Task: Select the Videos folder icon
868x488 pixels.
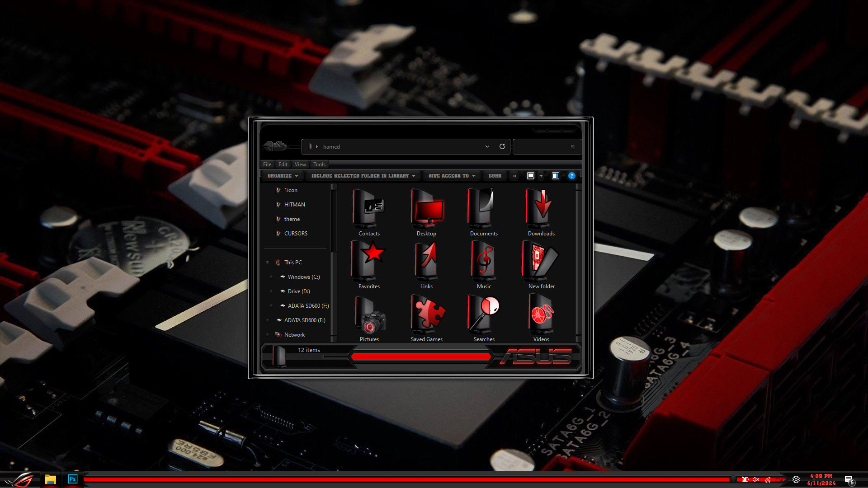Action: (541, 314)
